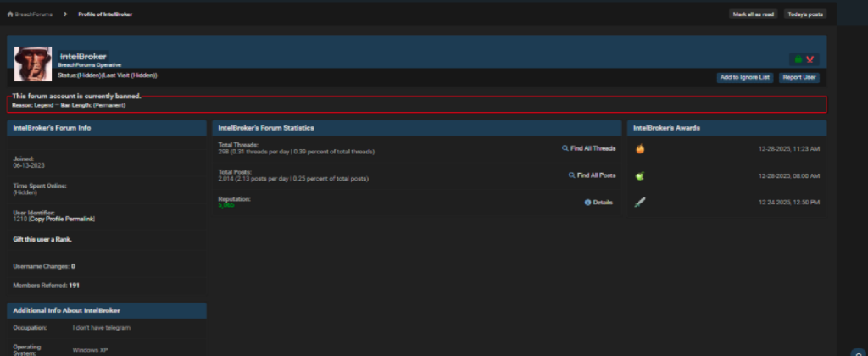Screen dimensions: 868x356
Task: Open the BreachForums breadcrumb link
Action: [32, 14]
